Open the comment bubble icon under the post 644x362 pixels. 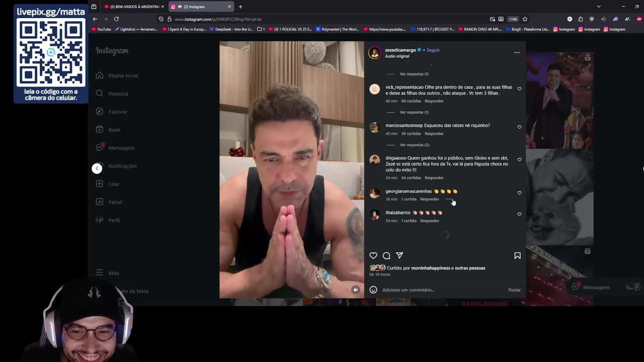[x=386, y=255]
